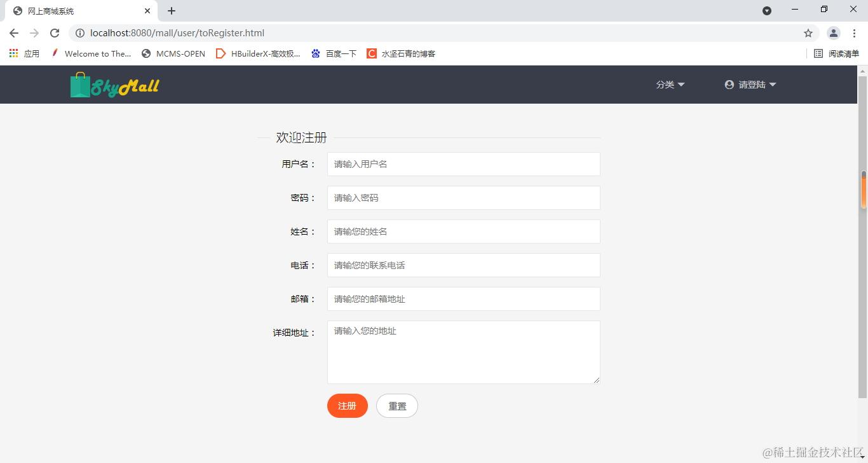Click the dropdown arrow next to 分类

(682, 84)
